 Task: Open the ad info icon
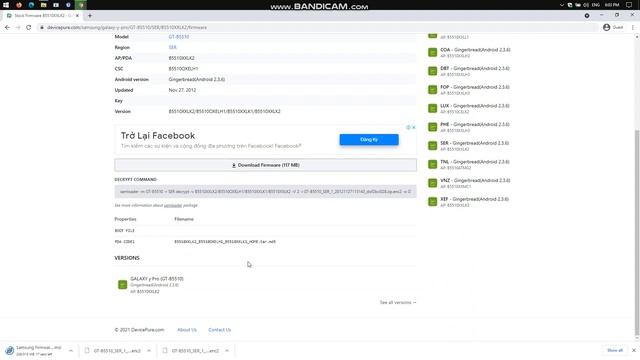pos(408,127)
